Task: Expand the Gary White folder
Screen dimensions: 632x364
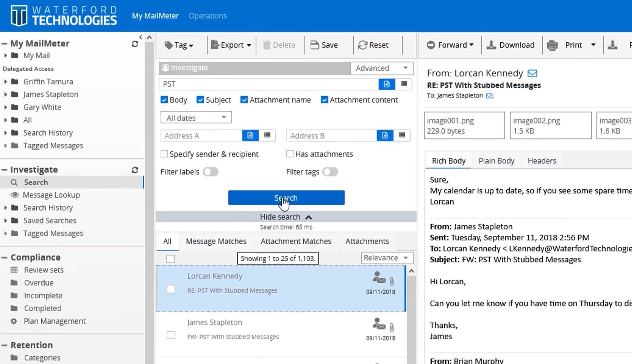Action: click(x=5, y=107)
